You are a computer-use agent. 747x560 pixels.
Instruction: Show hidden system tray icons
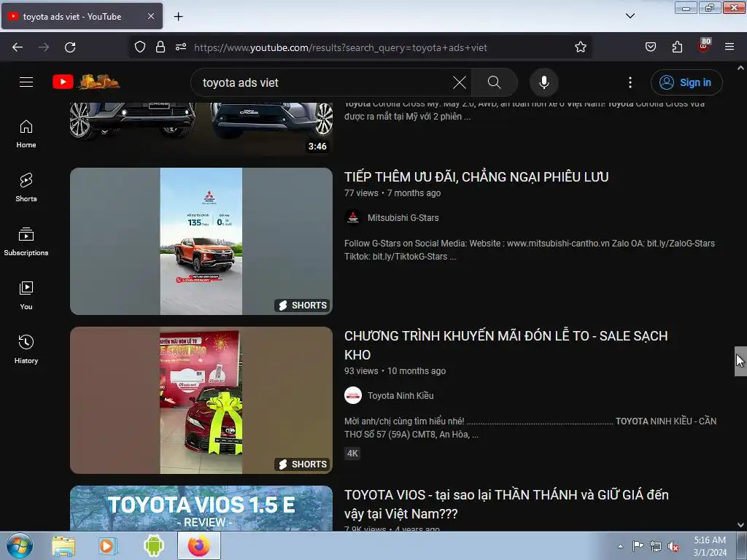(x=620, y=546)
